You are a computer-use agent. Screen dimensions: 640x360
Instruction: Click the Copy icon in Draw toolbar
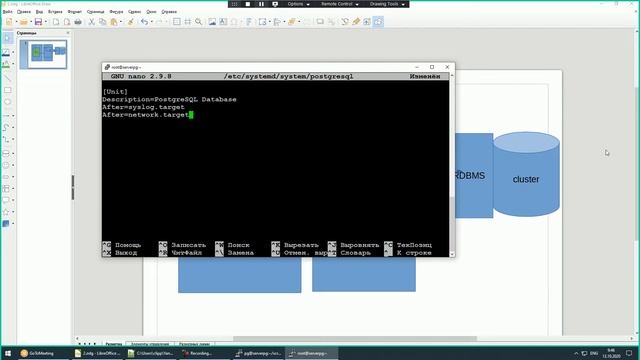tap(102, 22)
